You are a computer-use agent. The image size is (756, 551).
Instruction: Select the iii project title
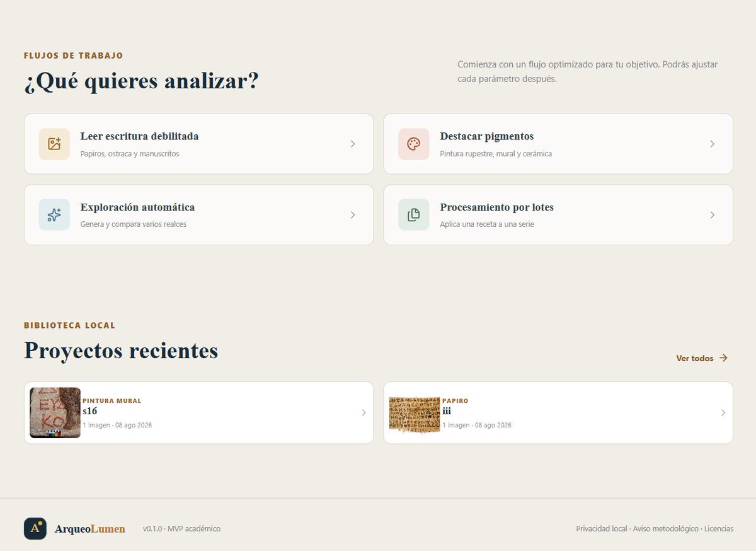[447, 411]
